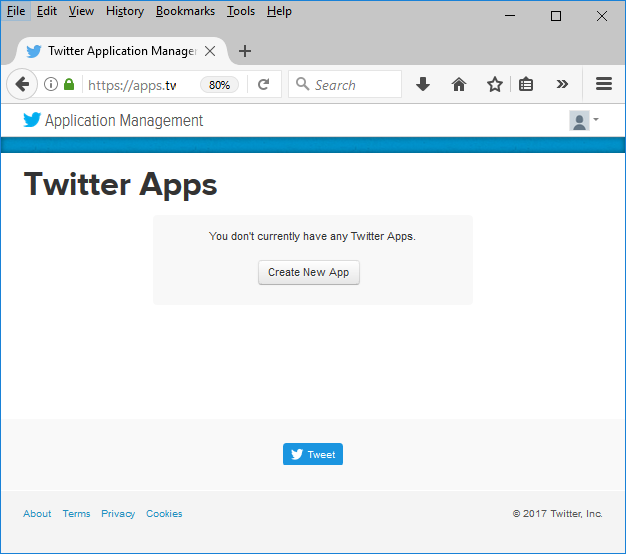Open the Help menu
This screenshot has width=626, height=554.
click(279, 11)
